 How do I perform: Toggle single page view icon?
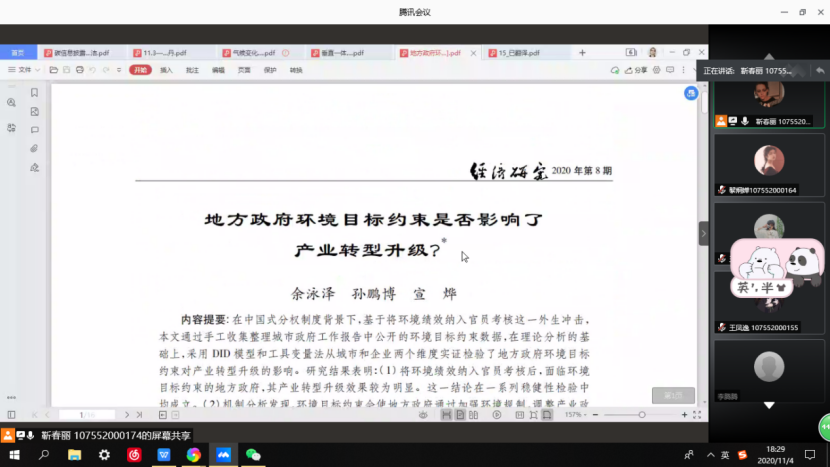click(460, 415)
